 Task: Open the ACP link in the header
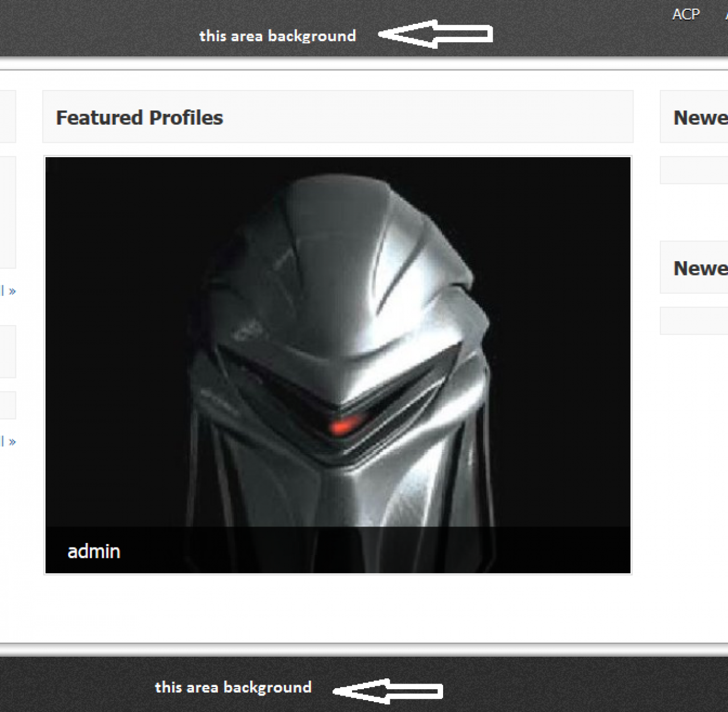(x=685, y=14)
